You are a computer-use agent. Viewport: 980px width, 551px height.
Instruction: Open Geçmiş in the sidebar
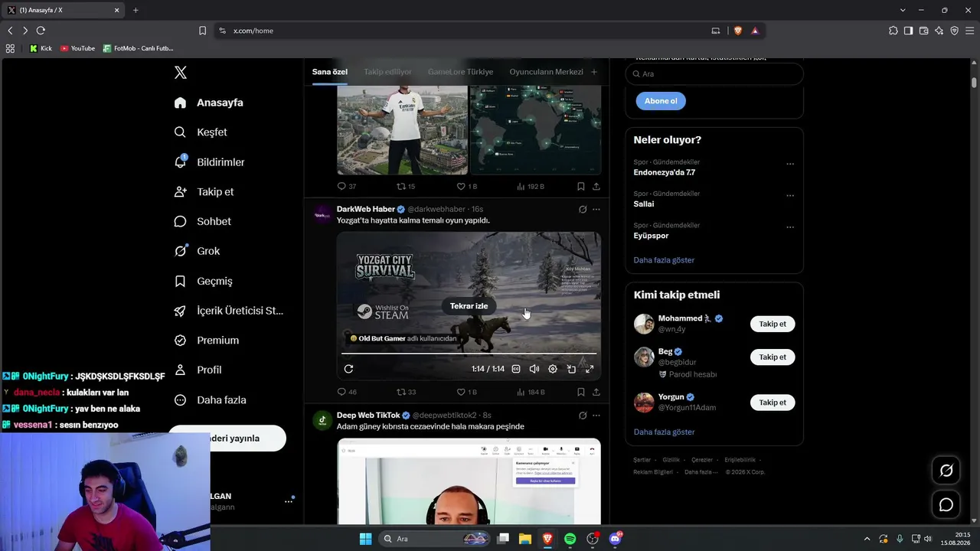coord(204,281)
